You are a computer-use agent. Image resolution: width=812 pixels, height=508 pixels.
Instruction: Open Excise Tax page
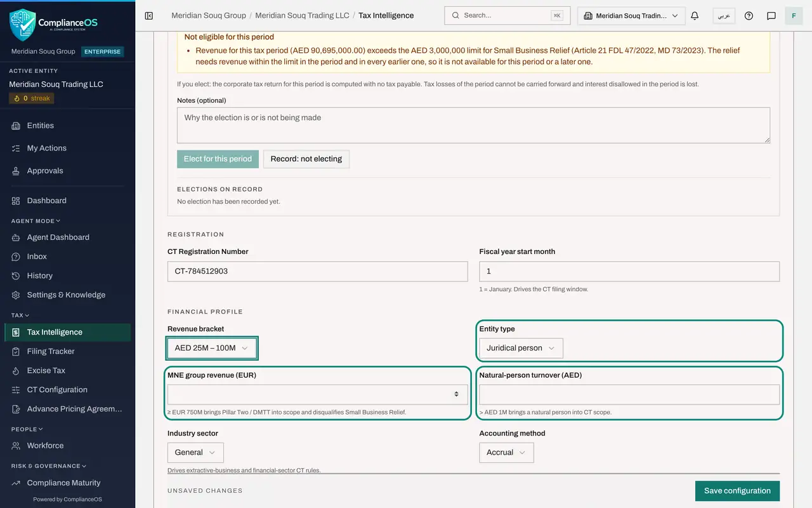coord(67,370)
